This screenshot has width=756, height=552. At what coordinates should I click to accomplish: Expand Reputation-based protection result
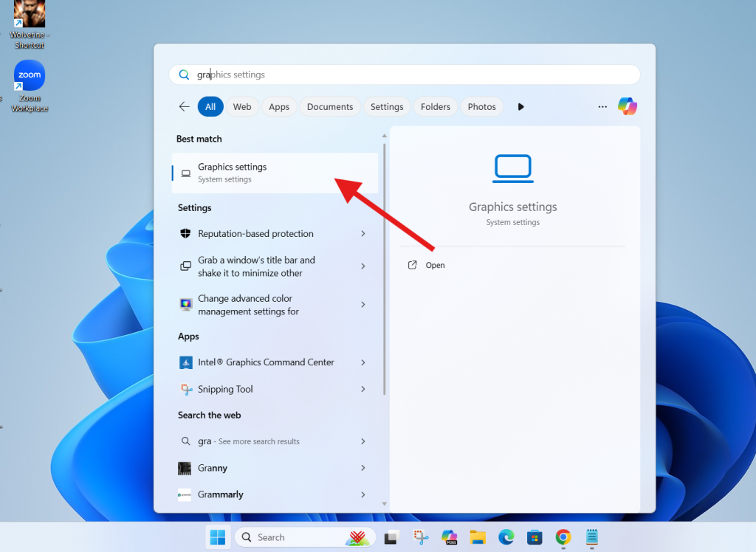click(x=257, y=234)
